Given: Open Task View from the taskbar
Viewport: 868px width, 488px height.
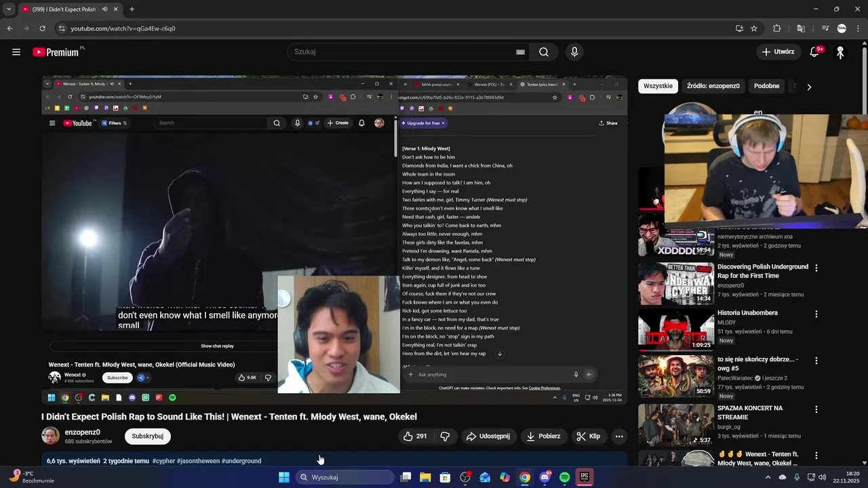Looking at the screenshot, I should pyautogui.click(x=406, y=477).
